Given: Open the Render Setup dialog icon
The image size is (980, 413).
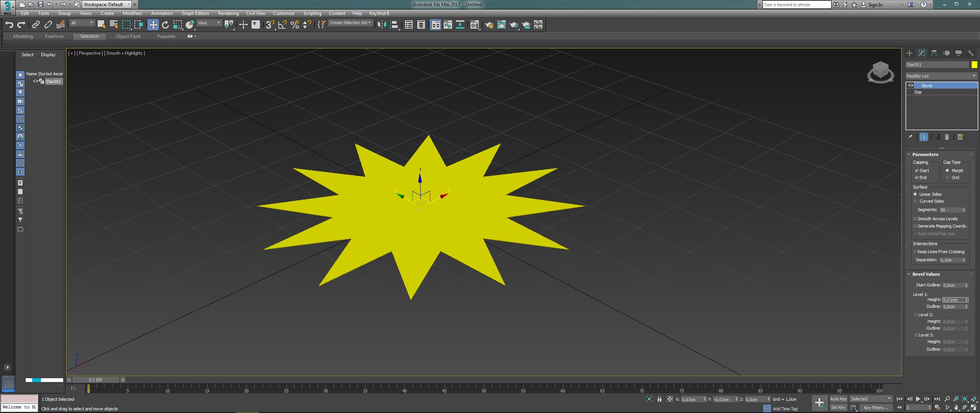Looking at the screenshot, I should click(x=489, y=25).
